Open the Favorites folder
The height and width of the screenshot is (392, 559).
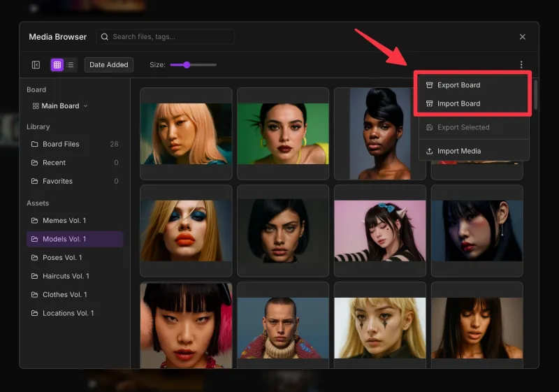pyautogui.click(x=57, y=181)
